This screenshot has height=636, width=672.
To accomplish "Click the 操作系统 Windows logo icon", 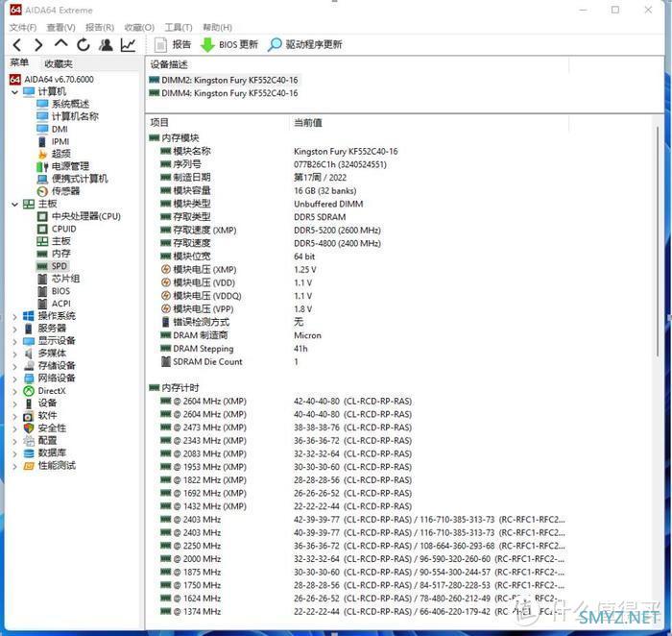I will coord(28,316).
